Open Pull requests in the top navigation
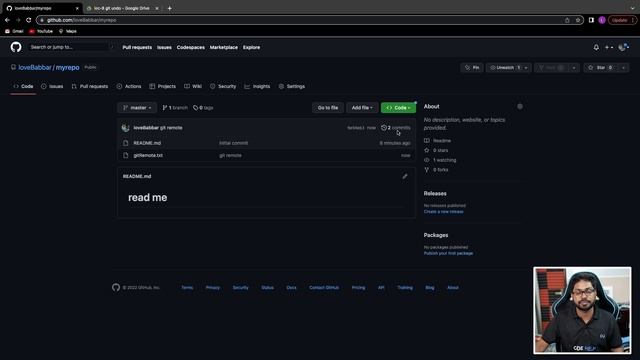The height and width of the screenshot is (360, 640). tap(137, 47)
